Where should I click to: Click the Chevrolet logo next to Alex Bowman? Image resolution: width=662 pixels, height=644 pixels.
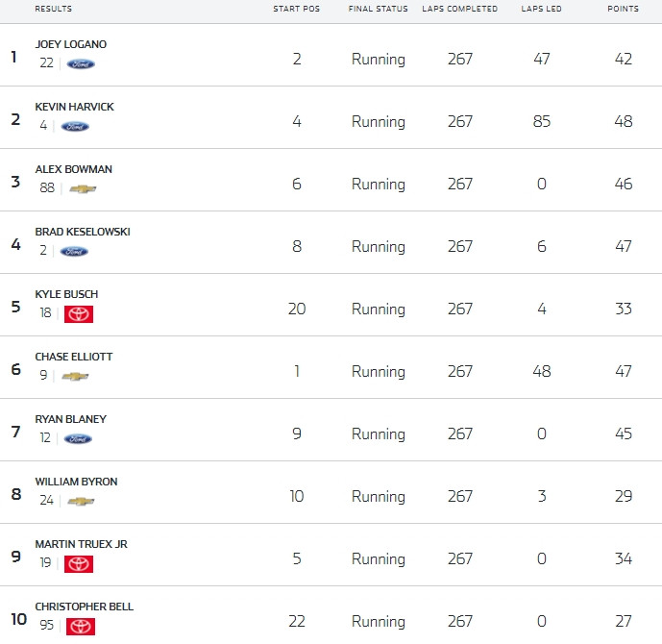(x=83, y=188)
